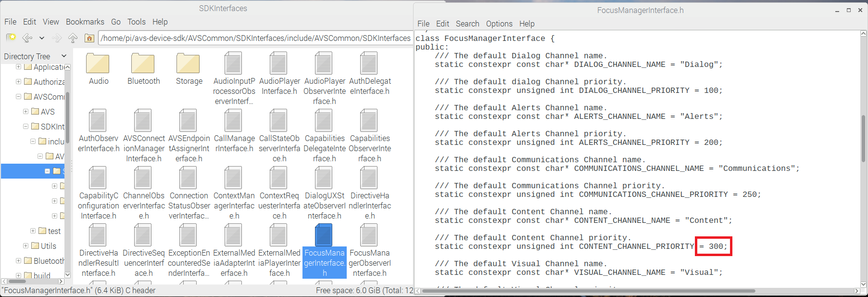Open the Bluetooth folder icon
868x297 pixels.
click(x=143, y=64)
